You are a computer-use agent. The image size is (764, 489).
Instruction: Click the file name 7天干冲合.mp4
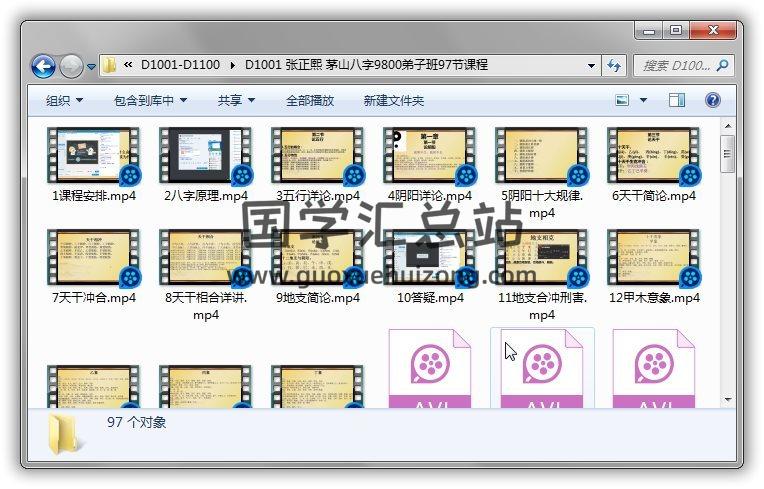point(94,298)
